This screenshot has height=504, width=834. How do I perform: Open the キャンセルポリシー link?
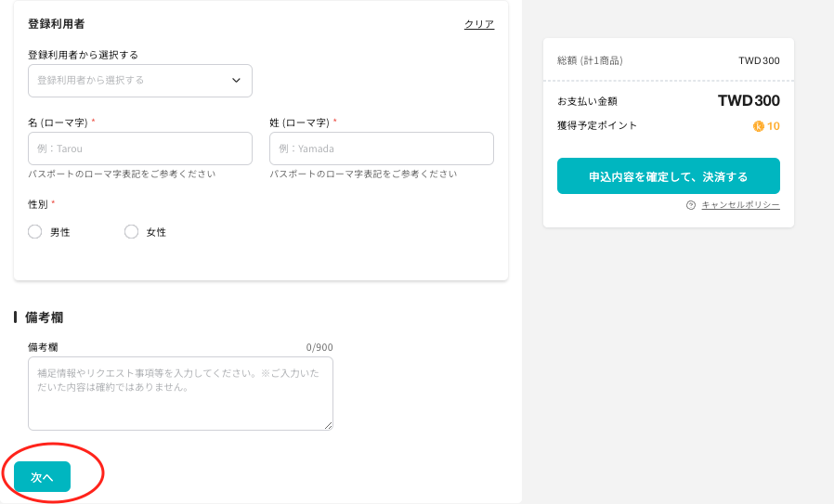(x=739, y=205)
